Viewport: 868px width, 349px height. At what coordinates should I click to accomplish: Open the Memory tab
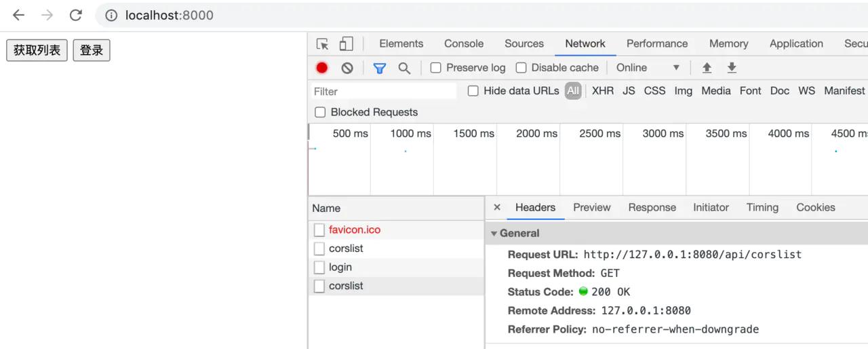pos(729,43)
